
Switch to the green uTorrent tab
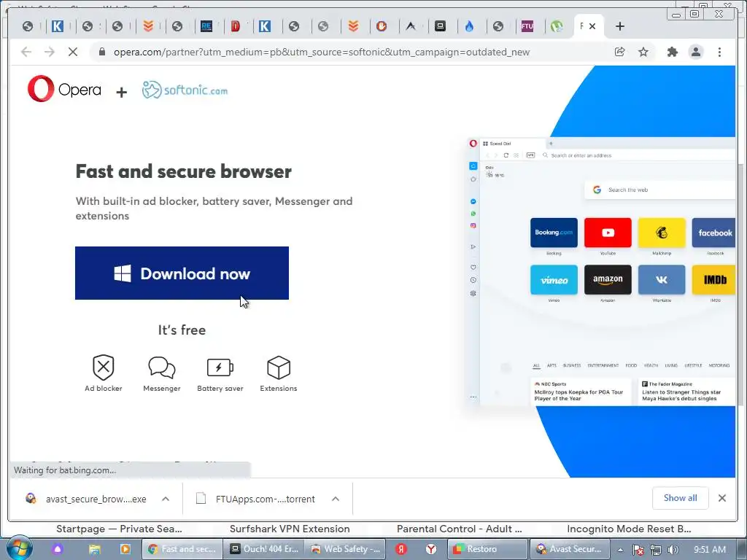(557, 26)
